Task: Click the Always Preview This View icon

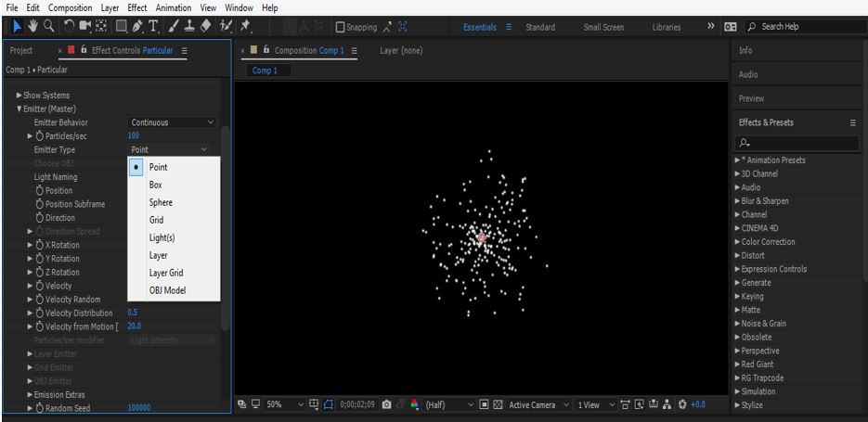Action: click(x=241, y=405)
